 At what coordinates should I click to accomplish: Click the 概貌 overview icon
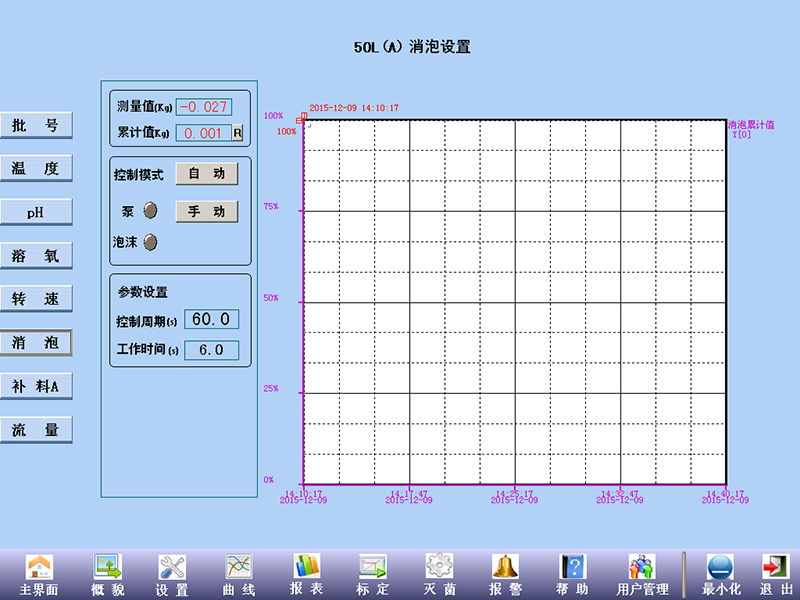(107, 567)
